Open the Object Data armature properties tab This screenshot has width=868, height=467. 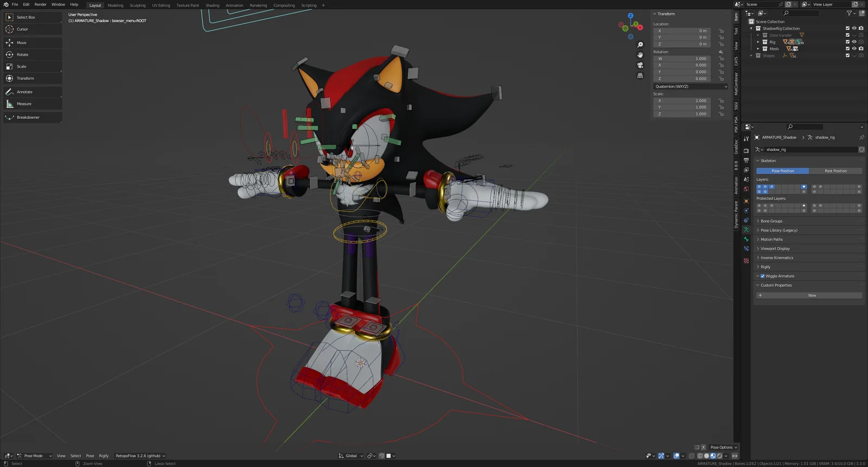point(746,230)
